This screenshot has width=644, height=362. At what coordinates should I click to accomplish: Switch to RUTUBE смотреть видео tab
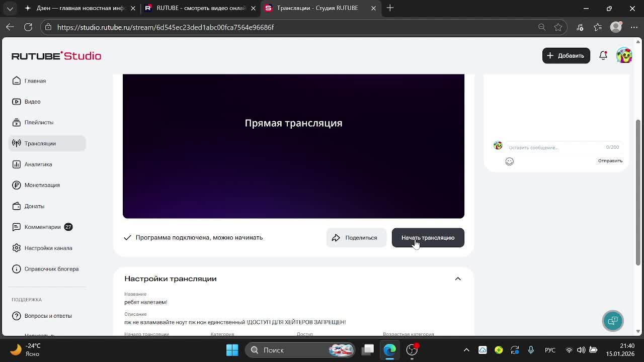pos(200,8)
